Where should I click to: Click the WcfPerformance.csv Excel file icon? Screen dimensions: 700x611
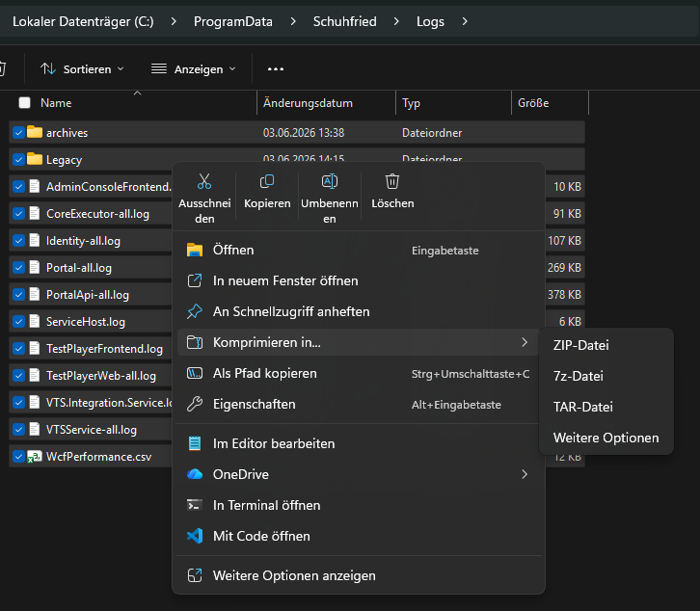[35, 457]
